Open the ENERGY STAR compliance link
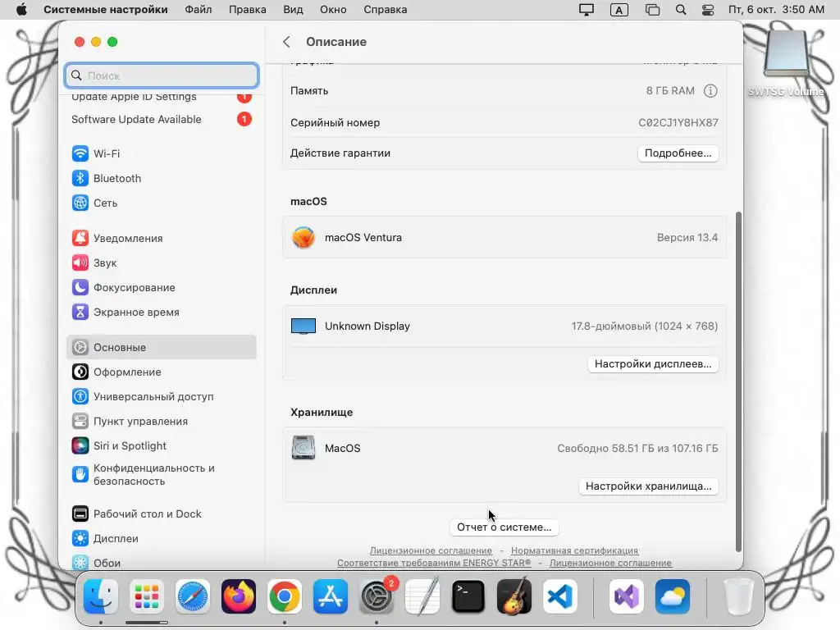The image size is (840, 630). [434, 563]
